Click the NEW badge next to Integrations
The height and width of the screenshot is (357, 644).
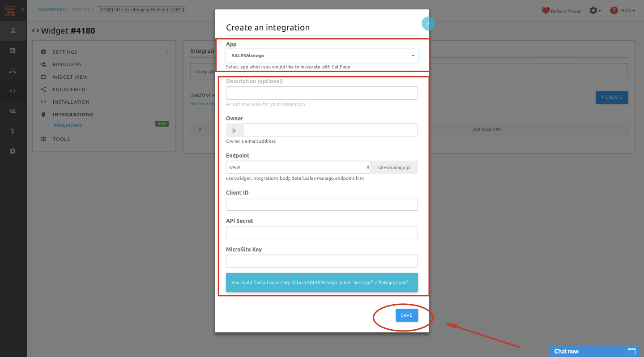(x=162, y=123)
